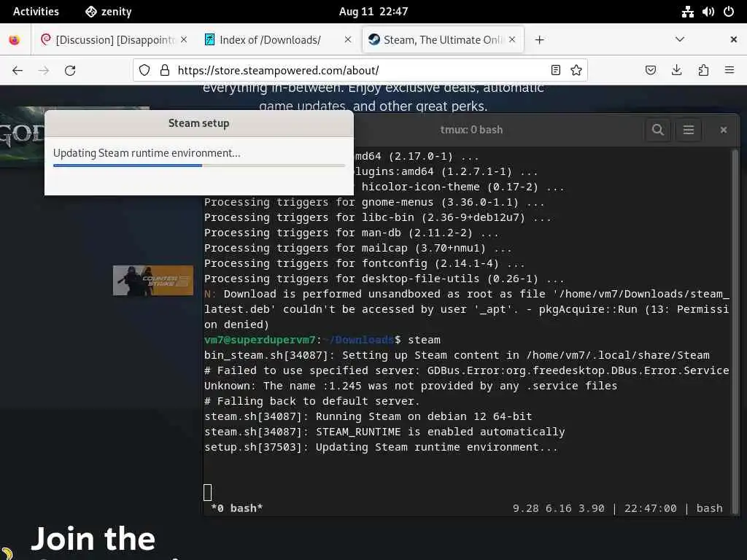The width and height of the screenshot is (747, 560).
Task: Close the tmux terminal window
Action: tap(724, 130)
